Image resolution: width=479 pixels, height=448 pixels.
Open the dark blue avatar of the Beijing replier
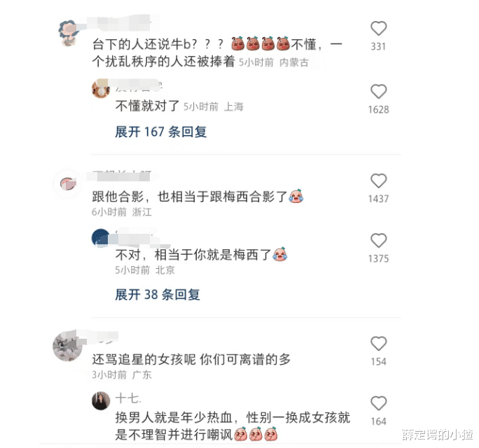click(101, 238)
